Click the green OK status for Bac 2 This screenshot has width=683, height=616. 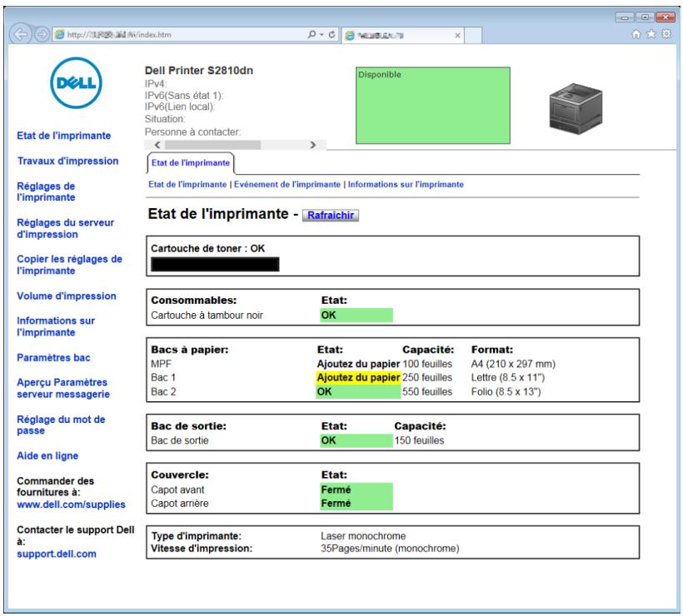[x=358, y=391]
